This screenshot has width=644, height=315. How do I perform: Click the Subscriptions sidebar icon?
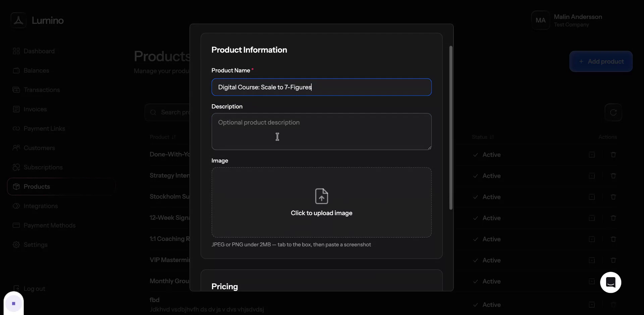click(16, 167)
